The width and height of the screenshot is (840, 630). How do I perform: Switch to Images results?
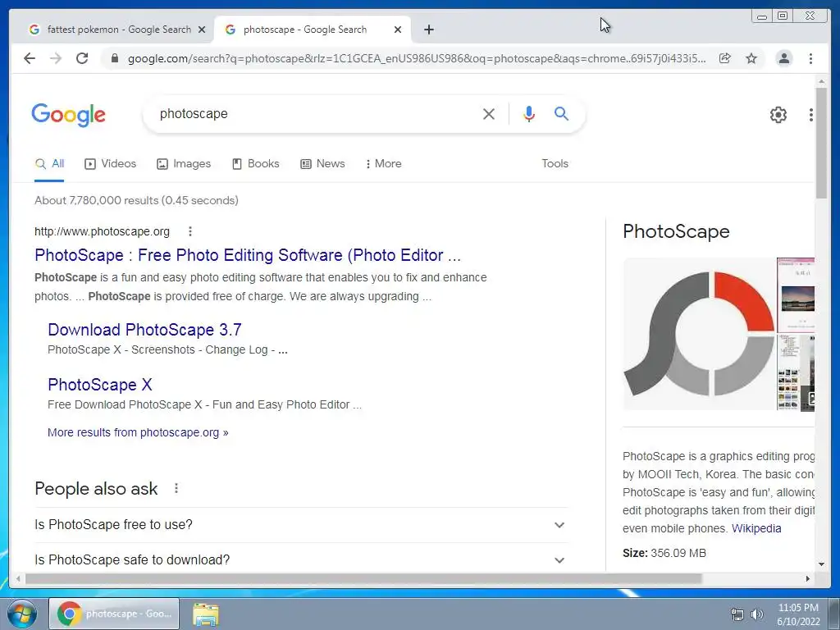point(184,164)
